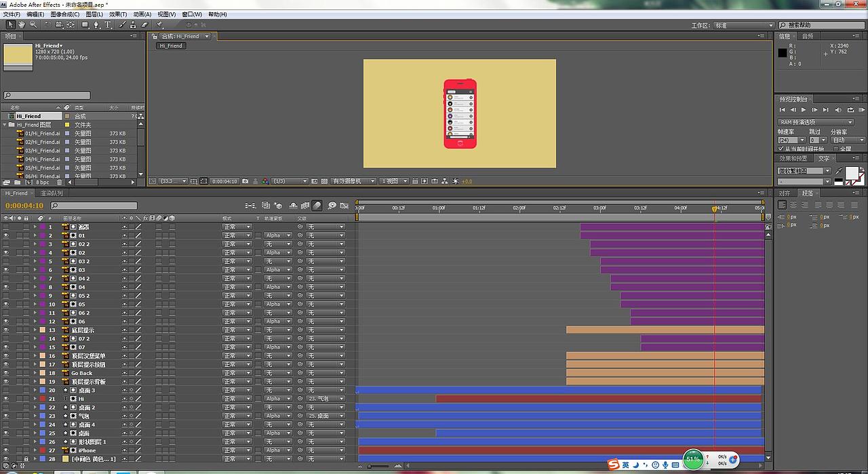Switch to the 渲染队列 tab

(x=52, y=193)
